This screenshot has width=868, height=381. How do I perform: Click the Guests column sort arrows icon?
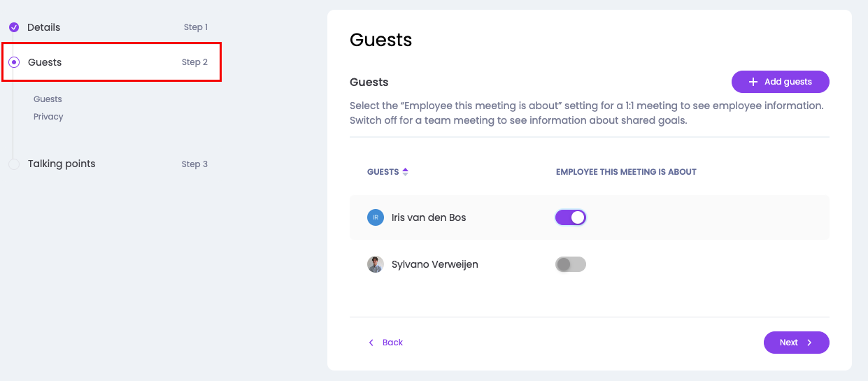point(405,172)
